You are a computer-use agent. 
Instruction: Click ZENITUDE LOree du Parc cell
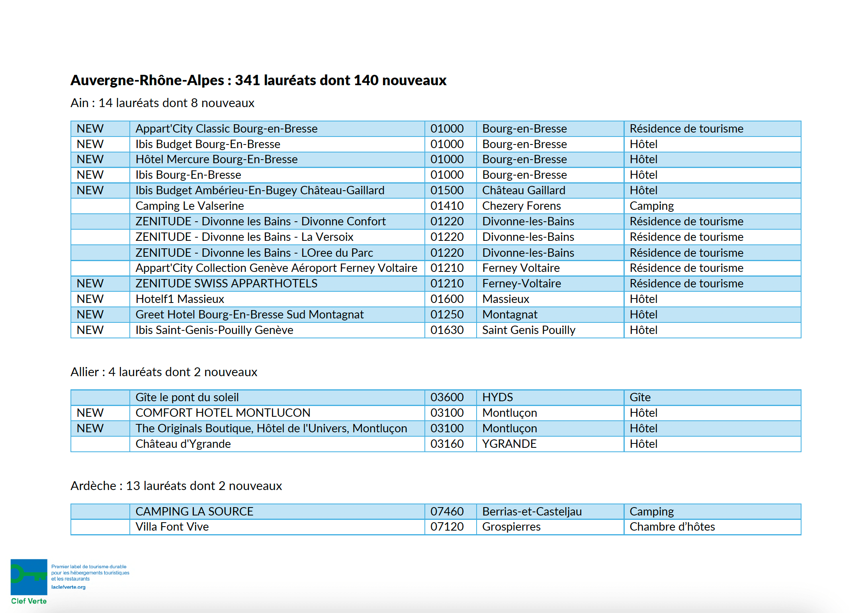277,253
